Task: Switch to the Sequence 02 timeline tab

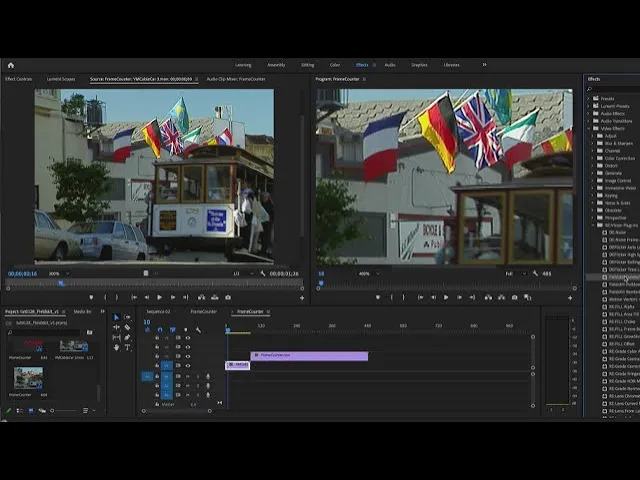Action: click(x=160, y=311)
